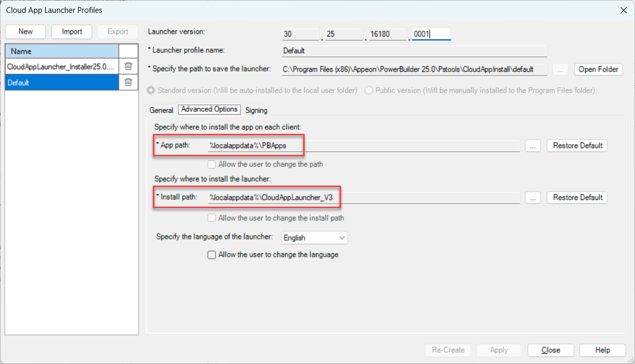Click trash icon for Default profile
This screenshot has width=635, height=364.
128,83
